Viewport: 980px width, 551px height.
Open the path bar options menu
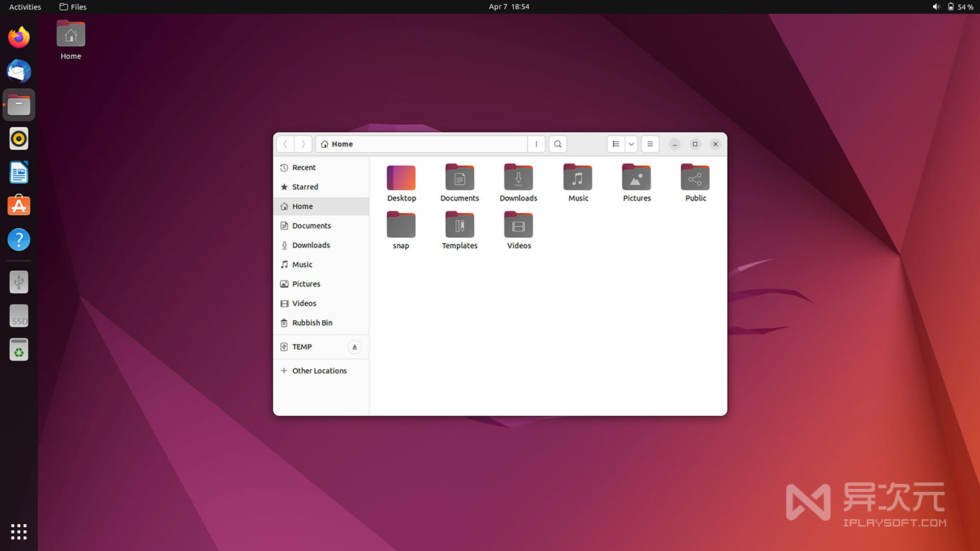[535, 144]
